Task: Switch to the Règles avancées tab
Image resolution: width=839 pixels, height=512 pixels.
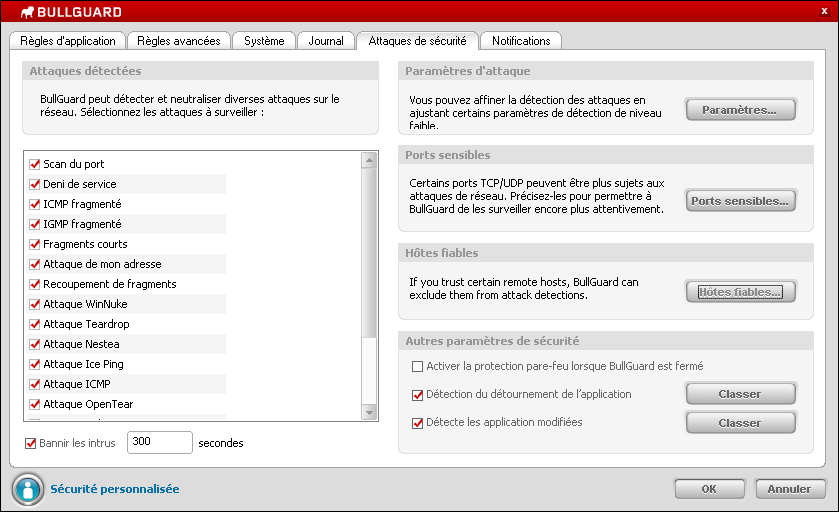Action: click(179, 41)
